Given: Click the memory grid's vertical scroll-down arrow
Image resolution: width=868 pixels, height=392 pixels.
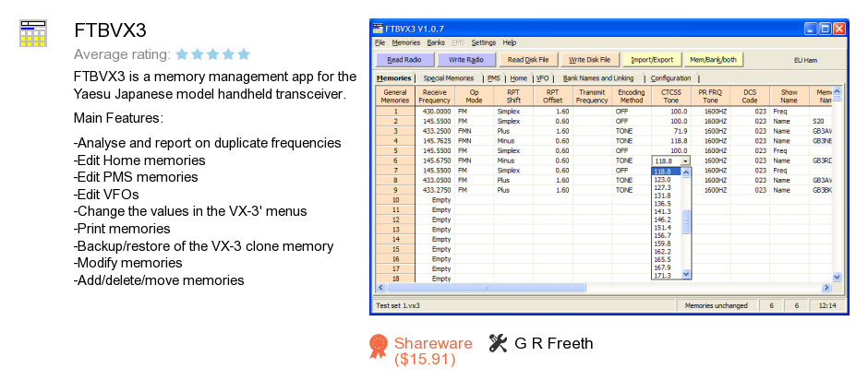Looking at the screenshot, I should 837,277.
